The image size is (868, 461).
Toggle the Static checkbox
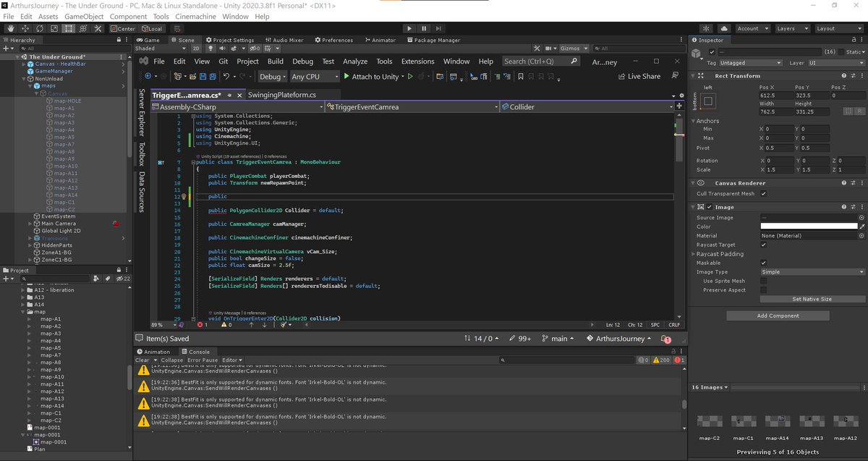point(843,52)
